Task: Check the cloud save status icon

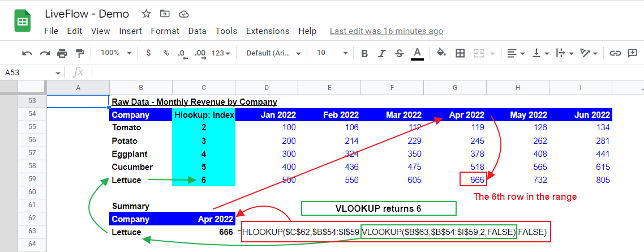Action: pyautogui.click(x=183, y=14)
